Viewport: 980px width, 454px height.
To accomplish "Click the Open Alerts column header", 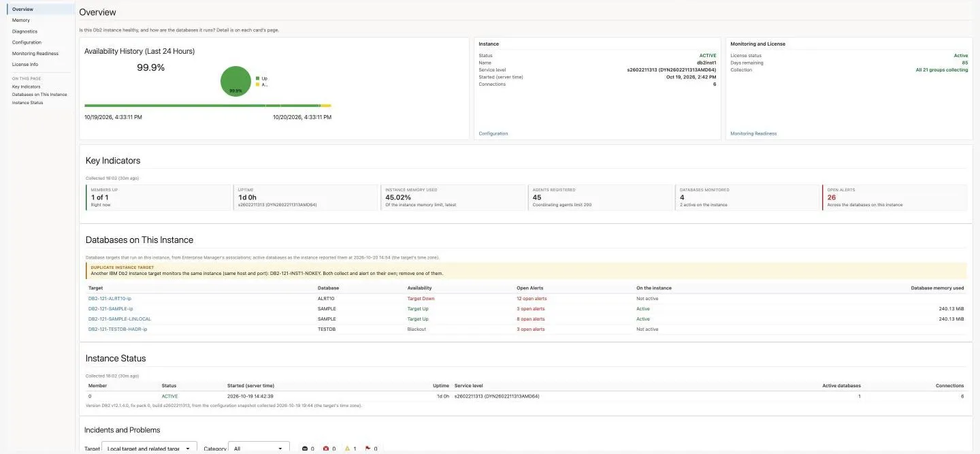I will (530, 288).
